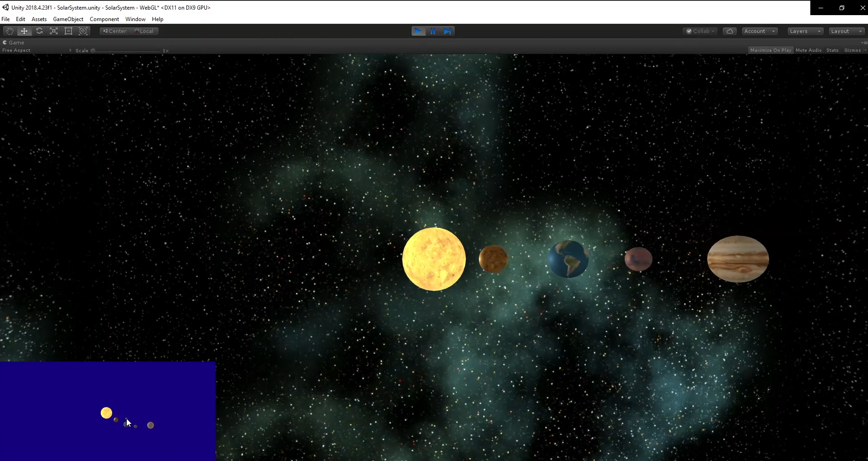Open the GameObject menu
Image resolution: width=868 pixels, height=461 pixels.
[x=68, y=19]
